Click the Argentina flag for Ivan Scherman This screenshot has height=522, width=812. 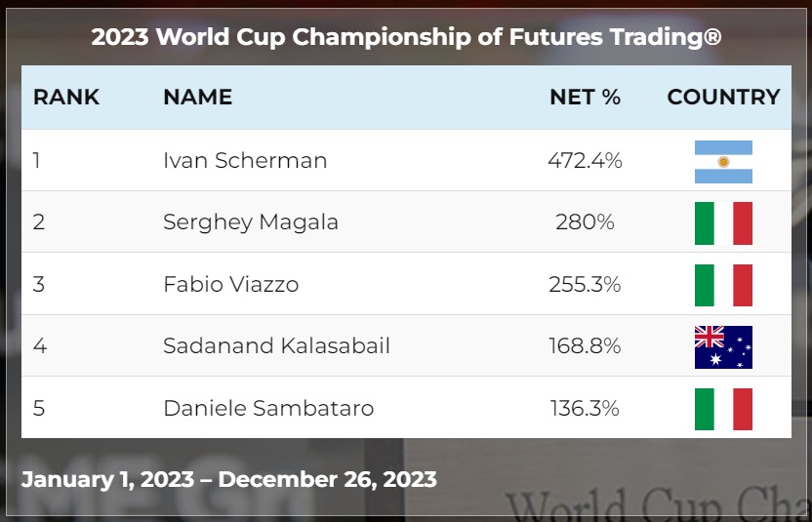pyautogui.click(x=723, y=161)
